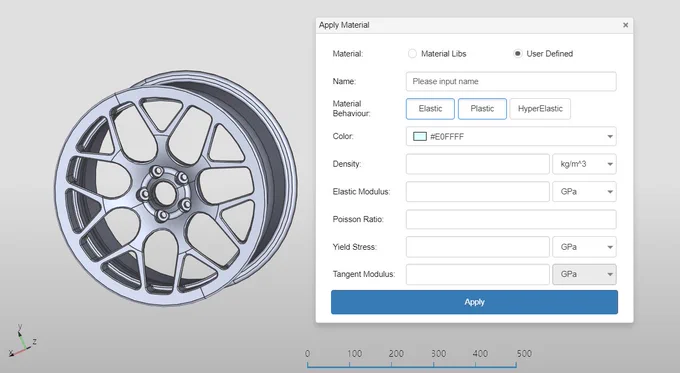Click the light cyan color swatch
The height and width of the screenshot is (373, 680).
(419, 137)
